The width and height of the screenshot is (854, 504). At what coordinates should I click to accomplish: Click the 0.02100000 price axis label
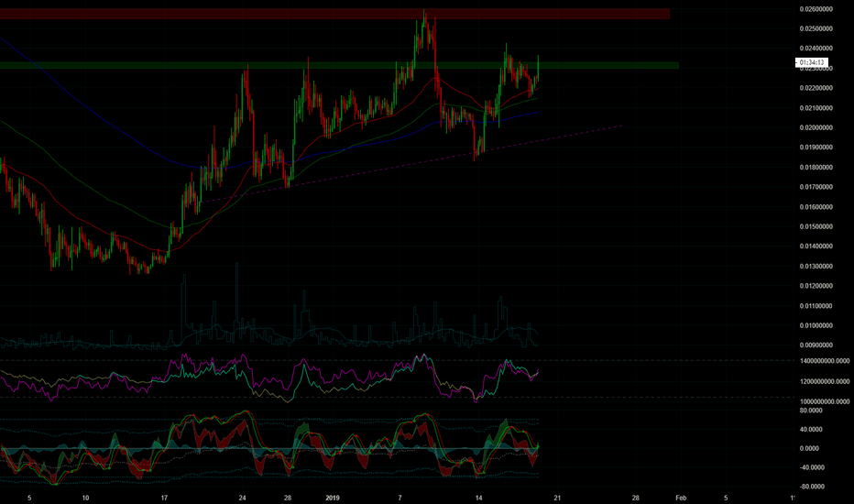[816, 108]
